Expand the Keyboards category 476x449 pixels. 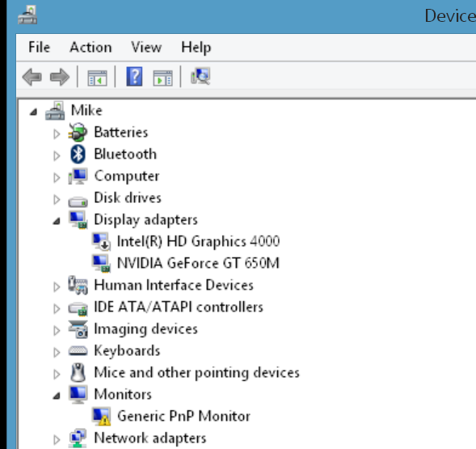(x=57, y=353)
